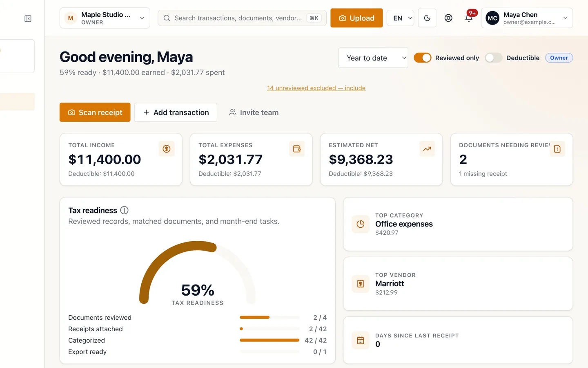Open the Maple Studio workspace switcher
This screenshot has height=368, width=588.
[x=105, y=18]
